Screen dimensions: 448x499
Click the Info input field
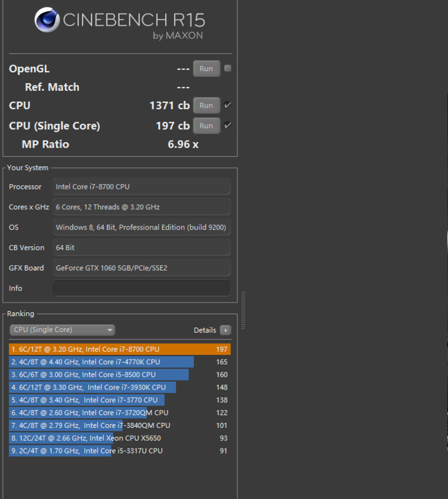141,288
